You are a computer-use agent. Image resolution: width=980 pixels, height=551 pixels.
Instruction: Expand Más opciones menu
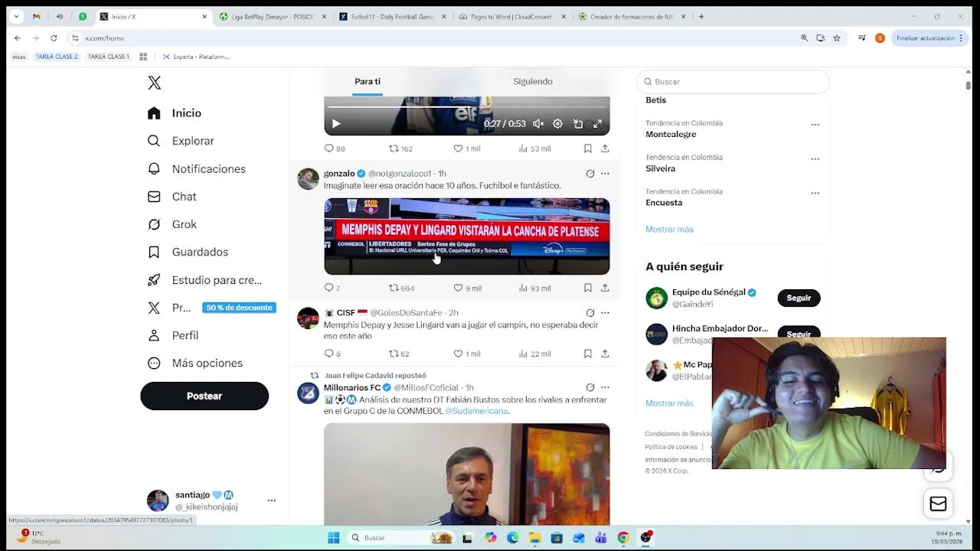coord(194,364)
